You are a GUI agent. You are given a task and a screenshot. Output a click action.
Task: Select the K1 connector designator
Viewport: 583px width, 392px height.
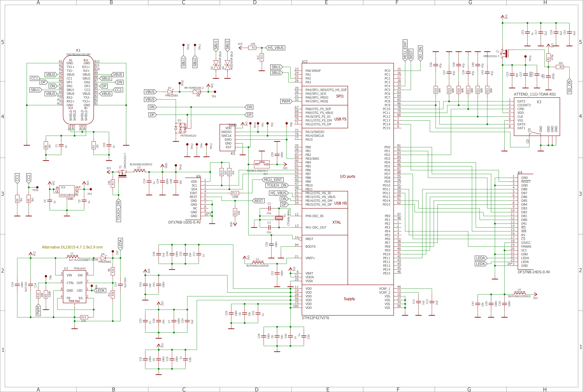(x=78, y=50)
